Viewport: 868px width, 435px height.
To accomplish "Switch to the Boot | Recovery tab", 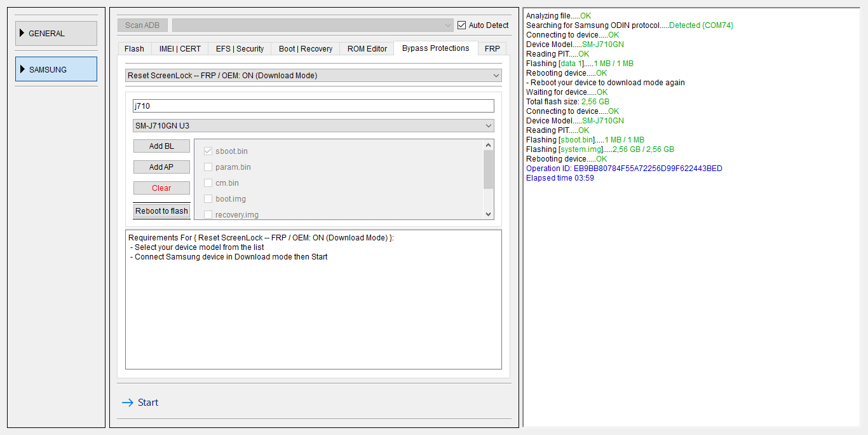I will click(x=306, y=49).
